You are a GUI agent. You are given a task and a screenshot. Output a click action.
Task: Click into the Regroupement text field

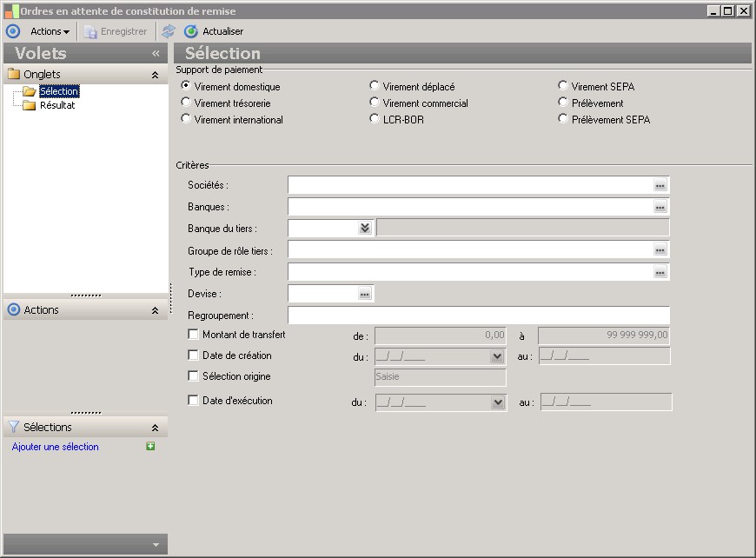pyautogui.click(x=478, y=316)
